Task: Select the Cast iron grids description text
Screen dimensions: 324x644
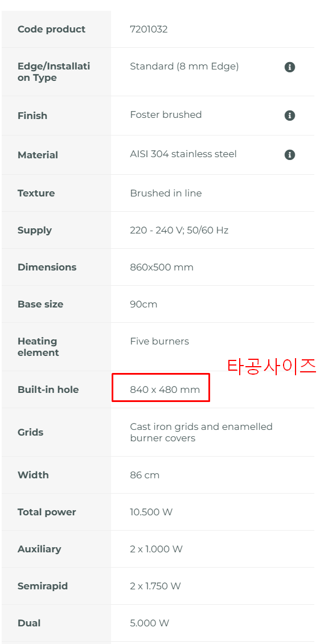Action: (201, 433)
